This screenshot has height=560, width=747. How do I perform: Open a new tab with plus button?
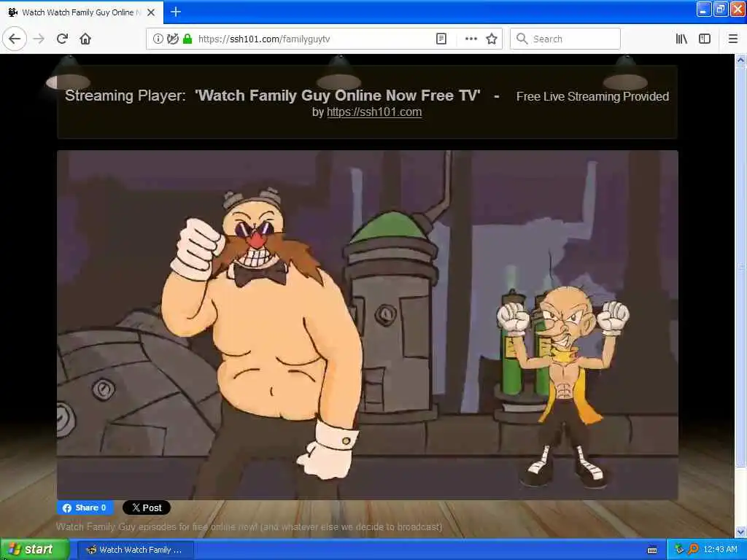tap(175, 12)
